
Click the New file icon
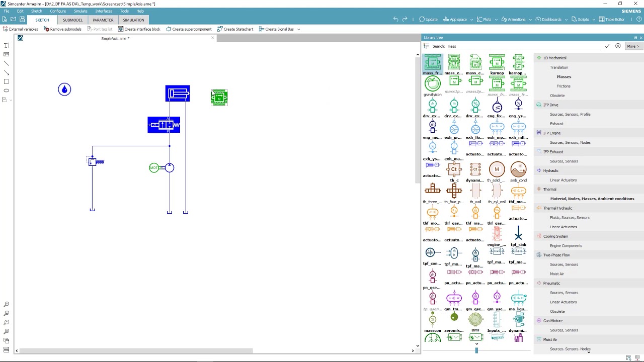click(5, 20)
